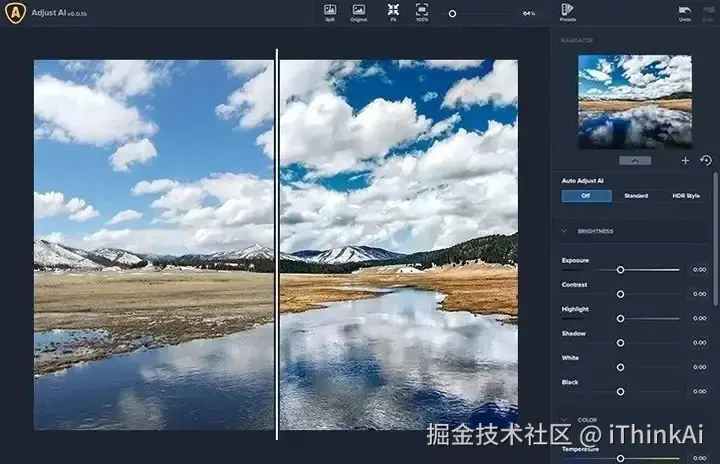
Task: Click the split-view divider line on the image
Action: [x=277, y=244]
